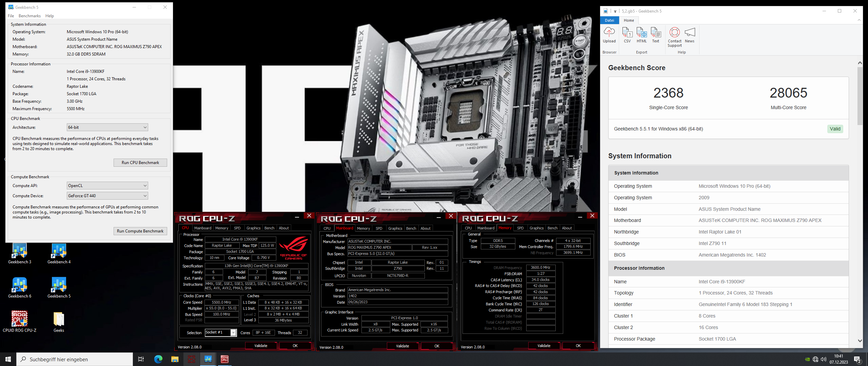The width and height of the screenshot is (868, 366).
Task: Click Validate in the CPU-Z CPU window
Action: click(x=261, y=346)
